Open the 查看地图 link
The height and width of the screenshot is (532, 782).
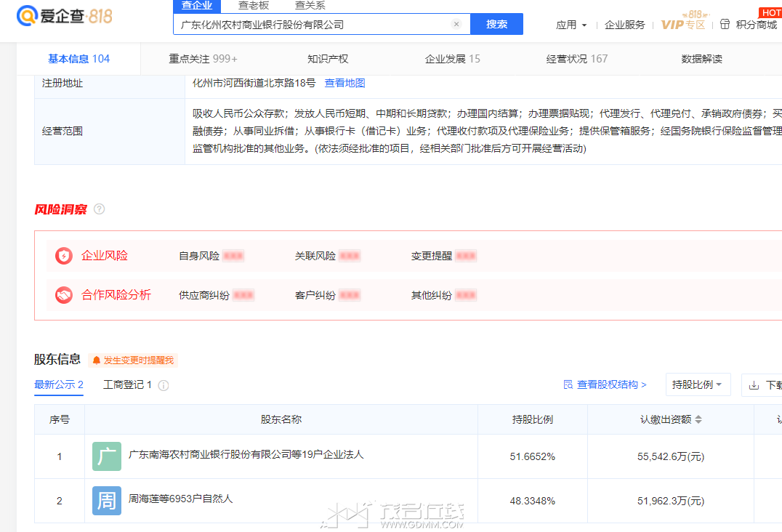point(344,83)
